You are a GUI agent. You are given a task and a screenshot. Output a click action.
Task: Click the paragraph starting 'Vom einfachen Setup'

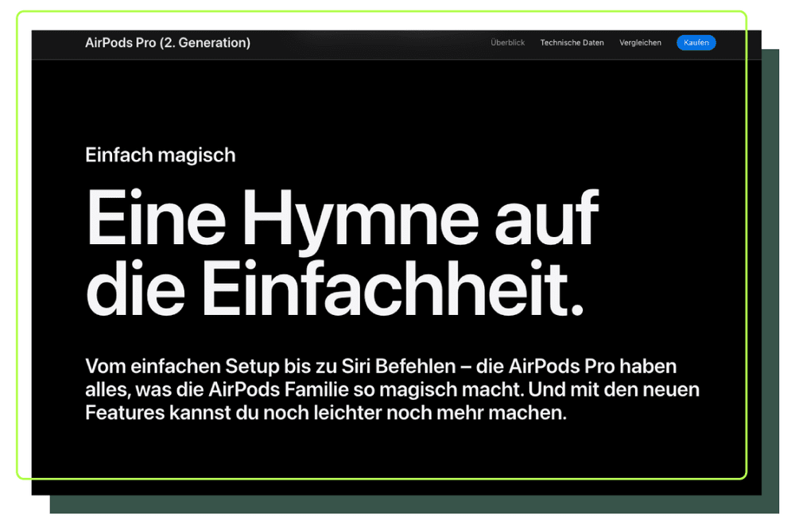pos(392,389)
